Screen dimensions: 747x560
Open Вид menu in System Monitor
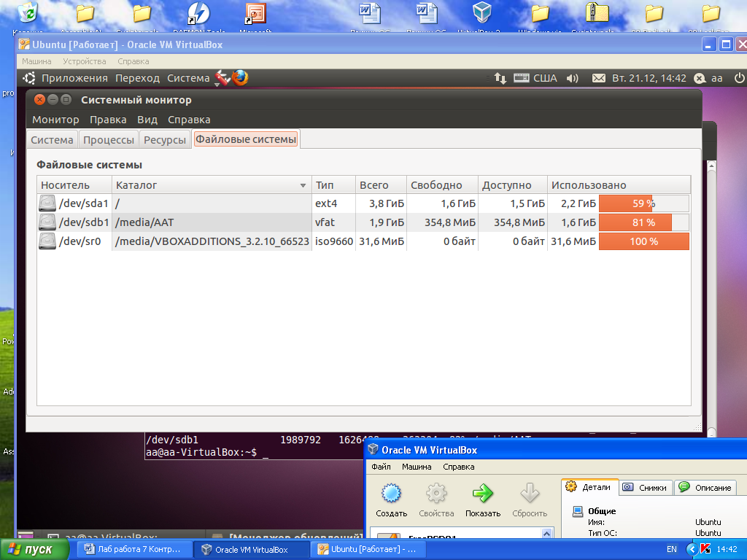(x=147, y=120)
